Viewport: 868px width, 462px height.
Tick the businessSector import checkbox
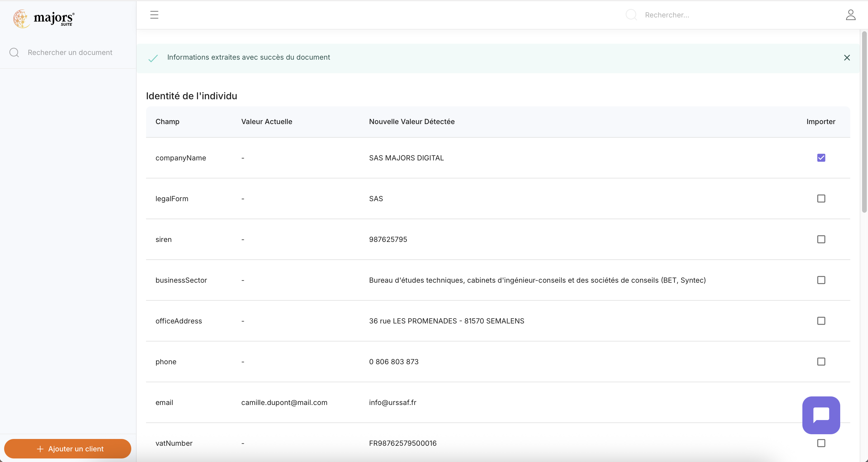pyautogui.click(x=821, y=280)
